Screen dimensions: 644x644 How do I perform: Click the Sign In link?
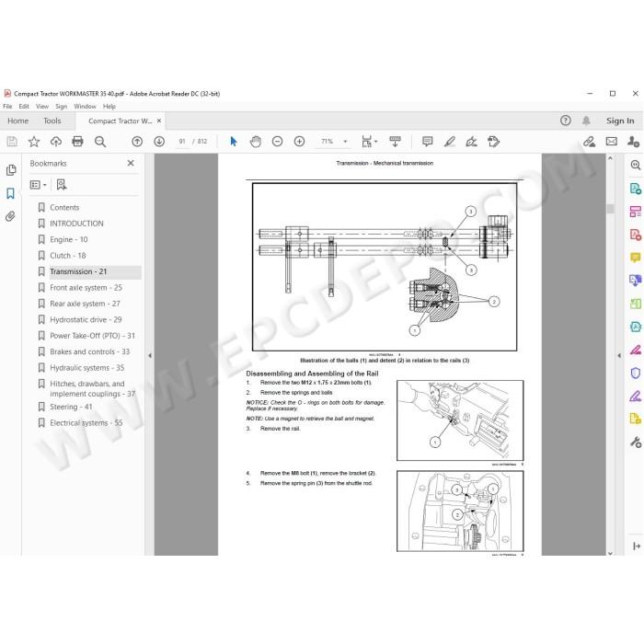click(620, 121)
